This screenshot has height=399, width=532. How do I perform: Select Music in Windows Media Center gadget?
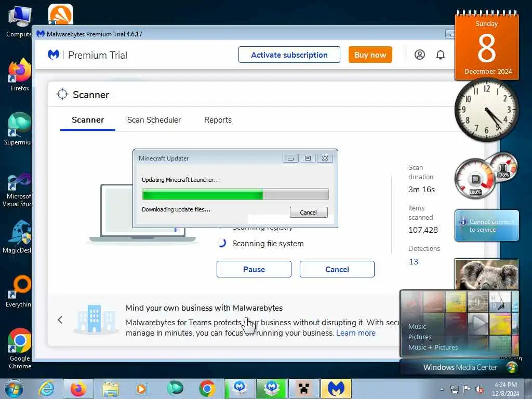pyautogui.click(x=417, y=326)
